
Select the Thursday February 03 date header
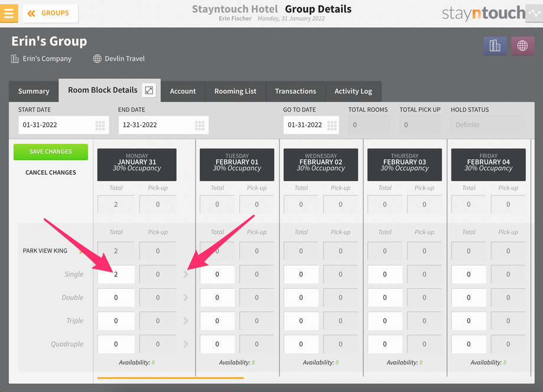404,165
